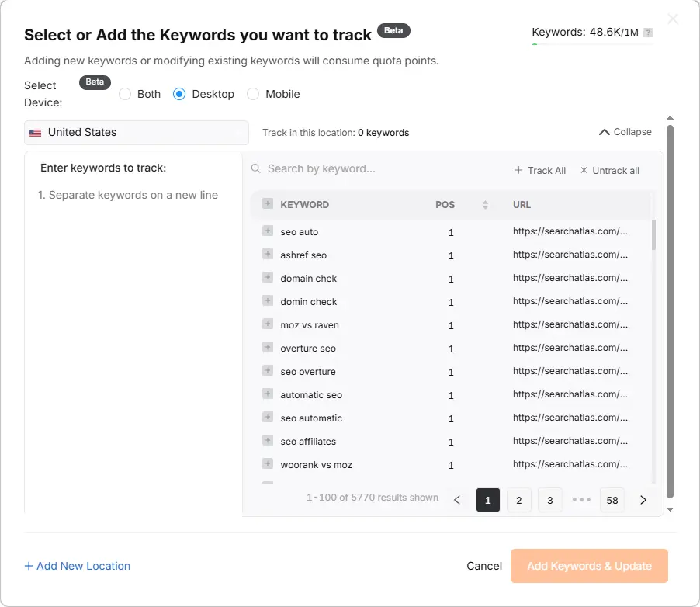Select the Mobile device radio button

(252, 93)
